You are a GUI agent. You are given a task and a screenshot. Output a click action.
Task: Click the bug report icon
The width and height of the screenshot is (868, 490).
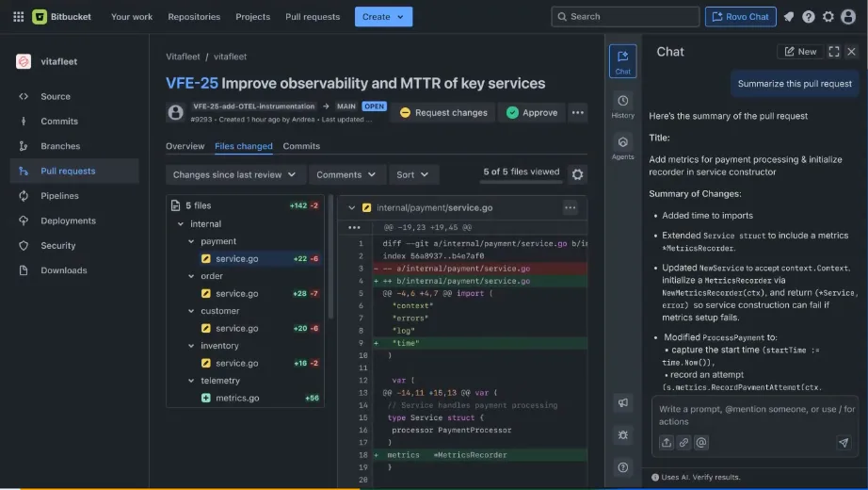tap(623, 435)
